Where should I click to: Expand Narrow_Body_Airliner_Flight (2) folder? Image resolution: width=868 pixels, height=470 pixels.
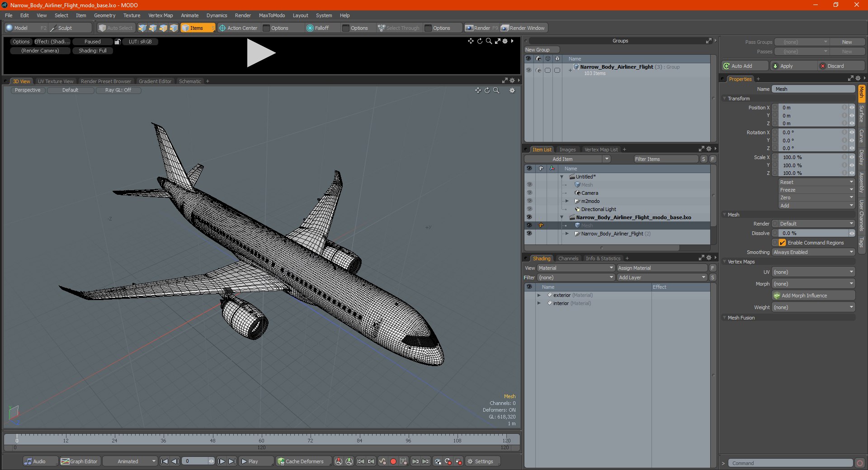[x=567, y=234]
